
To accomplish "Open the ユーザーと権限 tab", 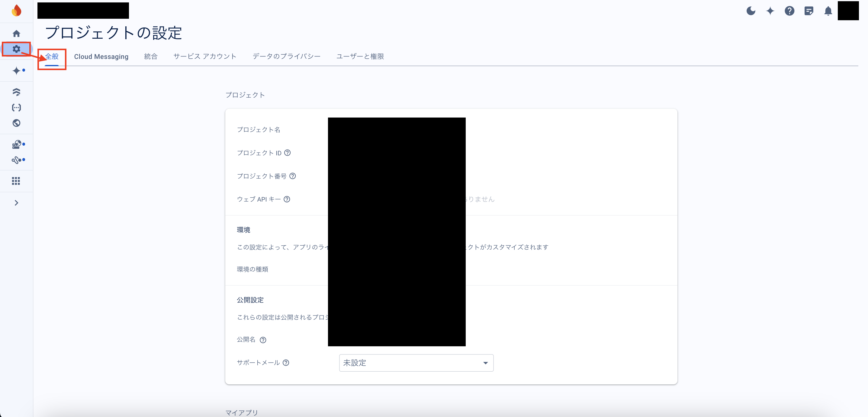I will pos(360,56).
